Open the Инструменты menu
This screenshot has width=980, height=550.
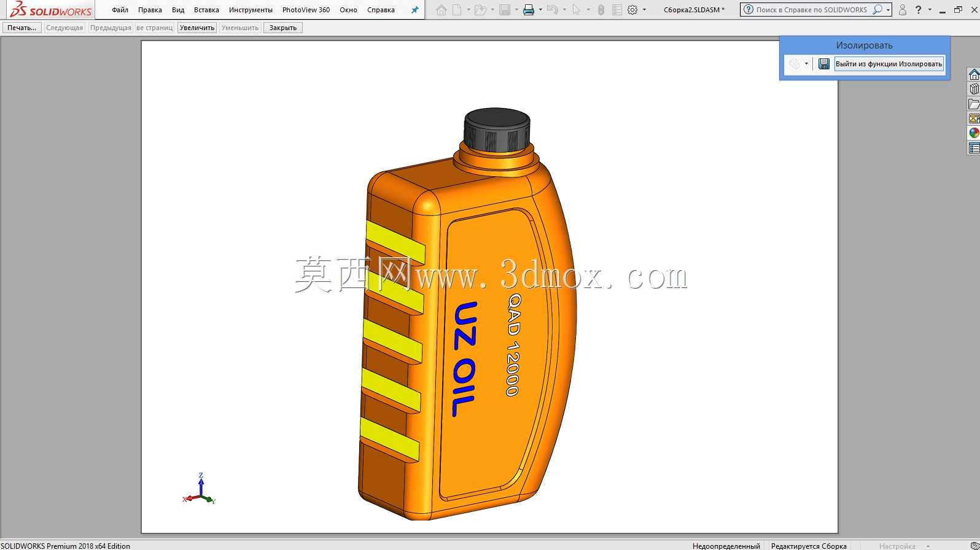(x=251, y=10)
